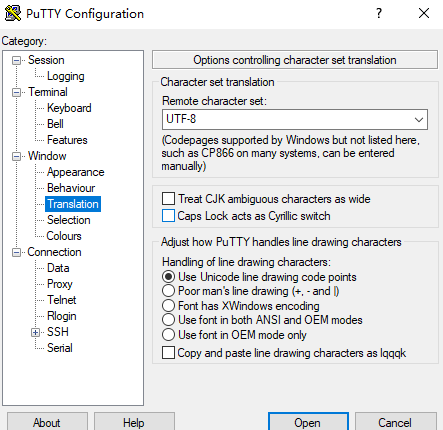Click the 'Remote character set:' label
The width and height of the screenshot is (443, 430).
[x=214, y=101]
